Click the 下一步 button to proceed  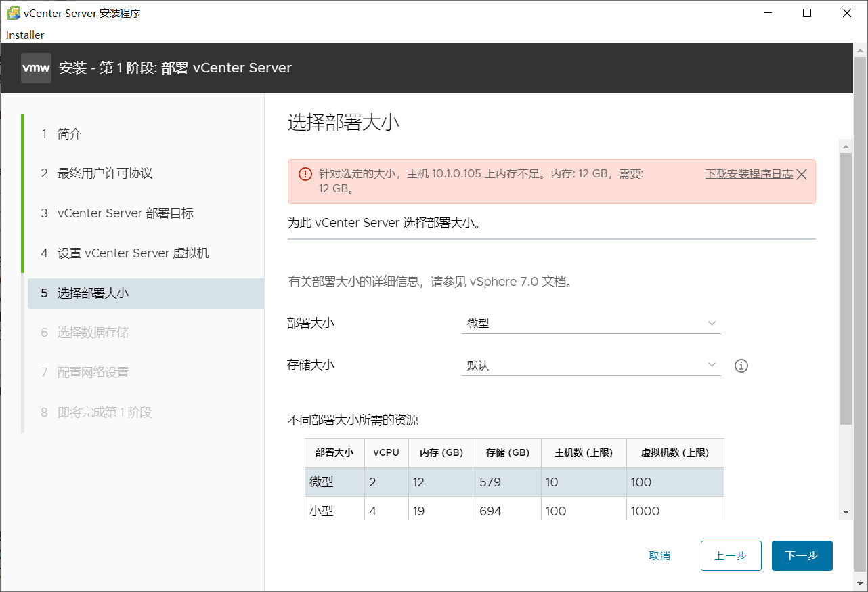(802, 555)
